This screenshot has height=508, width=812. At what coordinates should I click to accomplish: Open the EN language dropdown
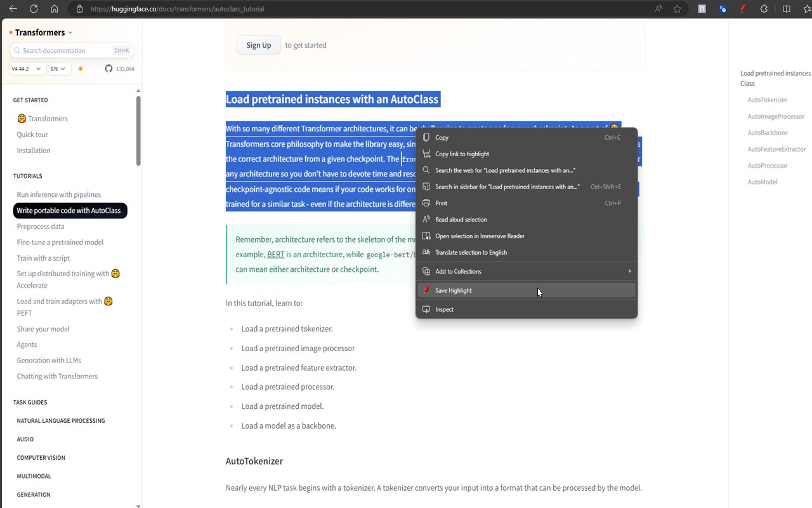tap(58, 69)
